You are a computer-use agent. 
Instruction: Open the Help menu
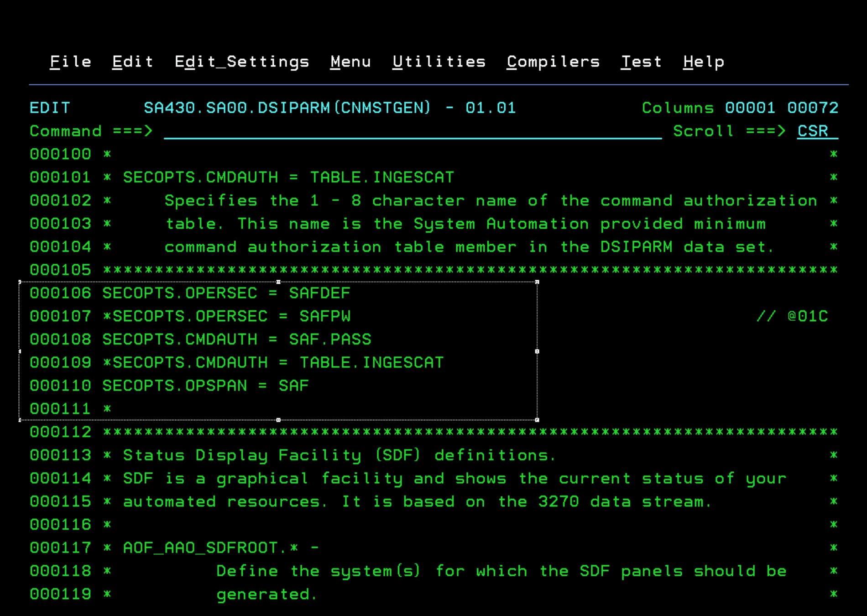point(703,62)
